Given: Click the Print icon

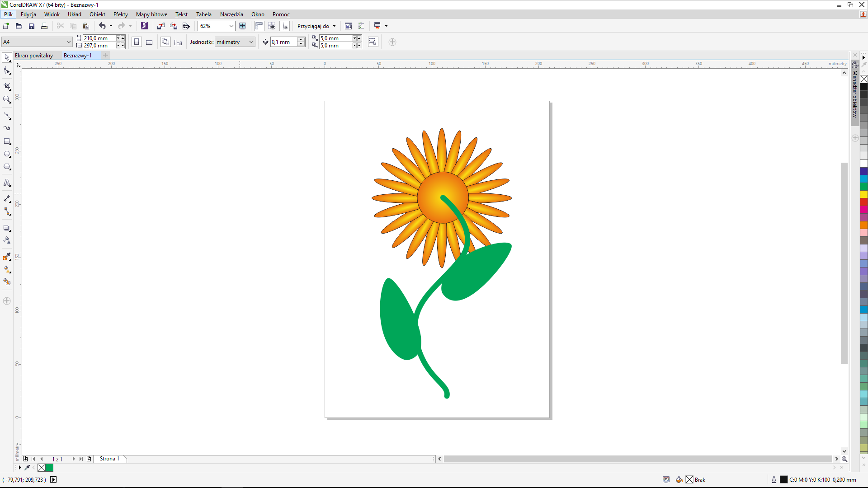Looking at the screenshot, I should tap(44, 26).
